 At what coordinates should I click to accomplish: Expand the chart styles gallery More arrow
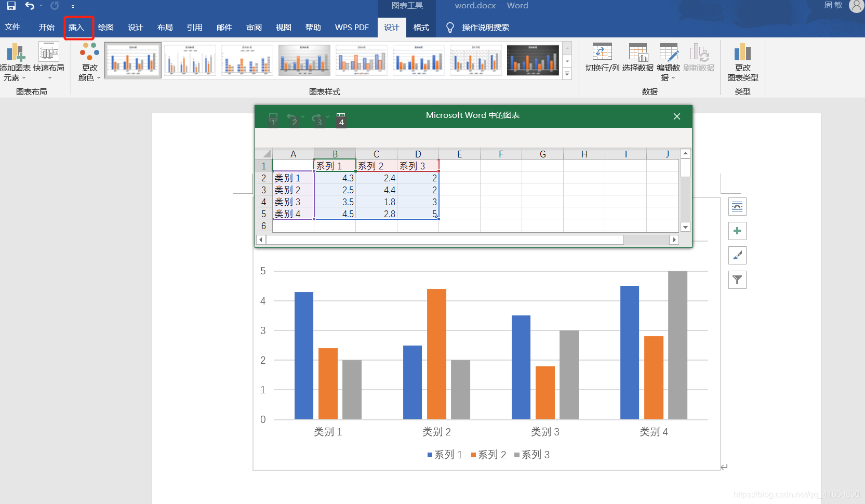[x=567, y=74]
